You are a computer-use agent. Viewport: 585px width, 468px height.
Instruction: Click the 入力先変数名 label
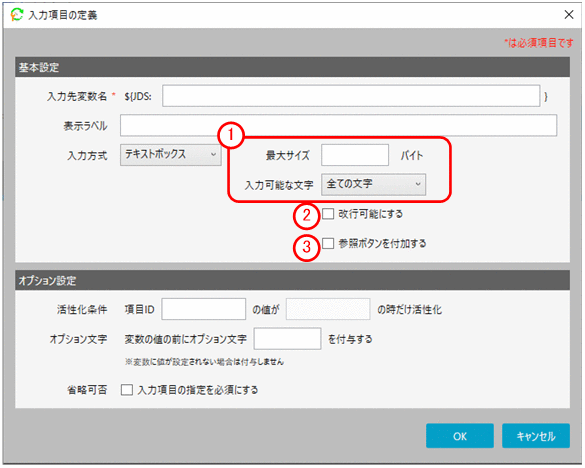click(77, 96)
